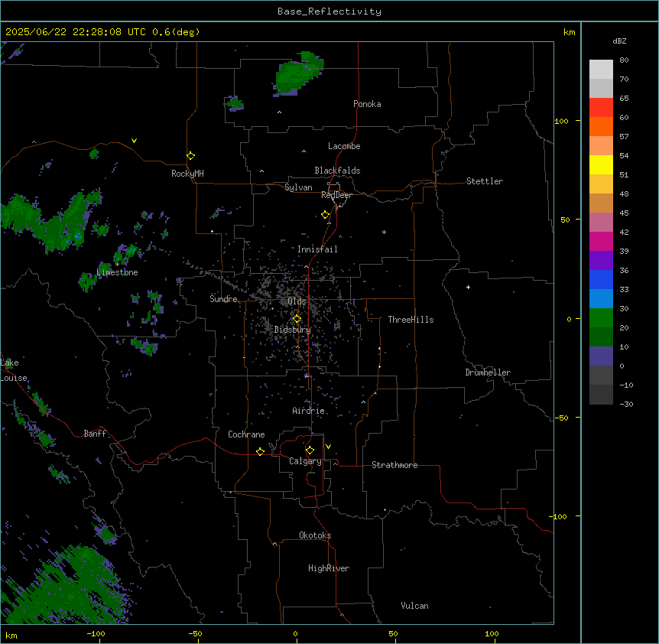
Task: Click the Ponoka city label
Action: point(367,104)
